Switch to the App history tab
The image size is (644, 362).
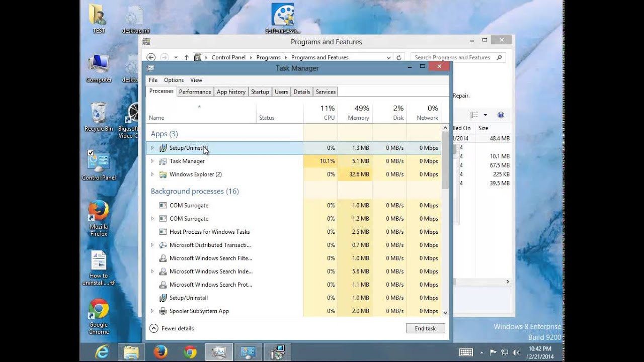pos(231,92)
